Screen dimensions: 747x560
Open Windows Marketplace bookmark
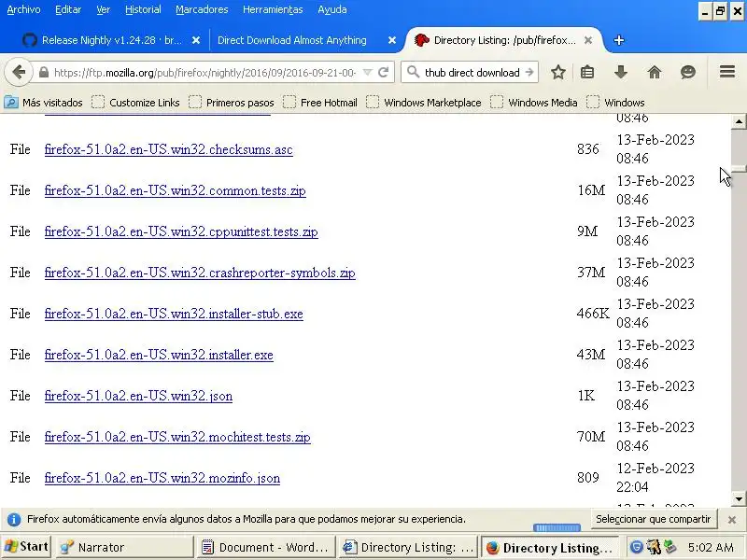(424, 103)
